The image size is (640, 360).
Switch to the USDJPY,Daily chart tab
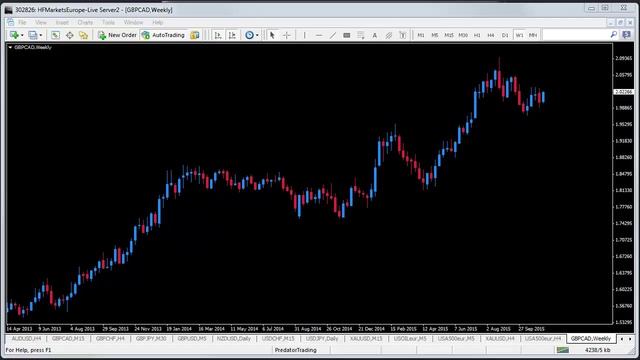pos(322,339)
